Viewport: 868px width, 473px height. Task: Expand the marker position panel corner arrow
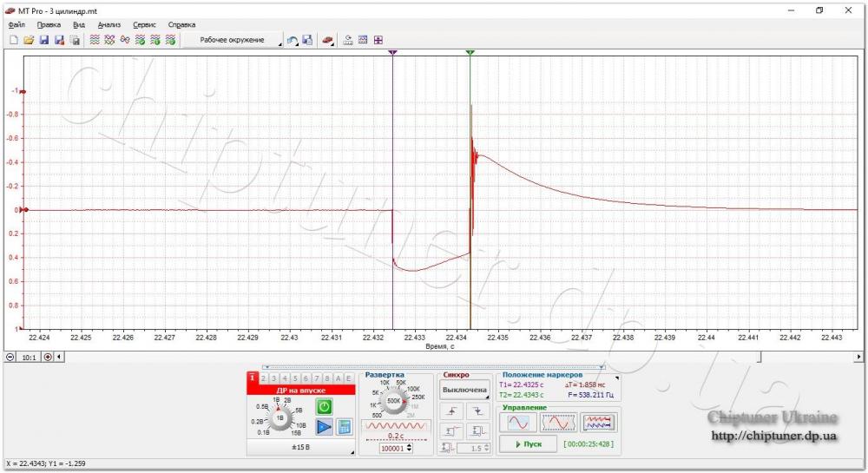[617, 378]
